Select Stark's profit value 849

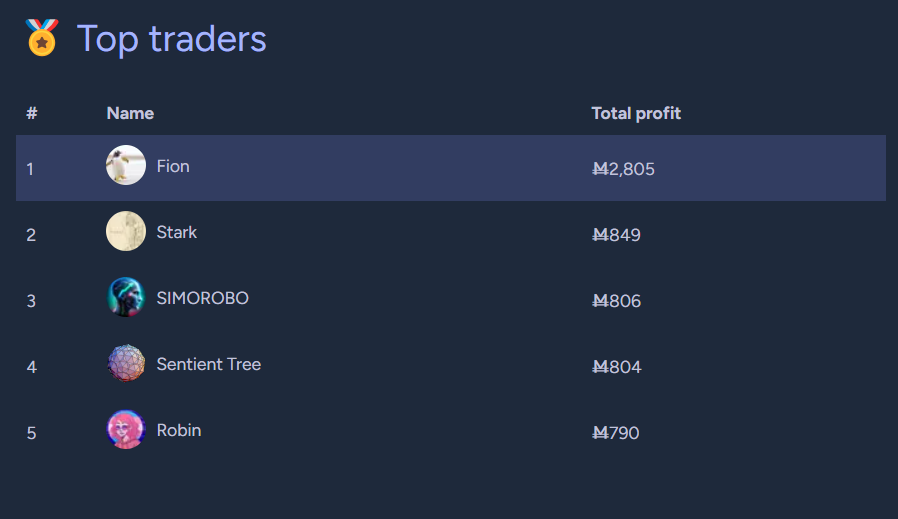coord(616,235)
